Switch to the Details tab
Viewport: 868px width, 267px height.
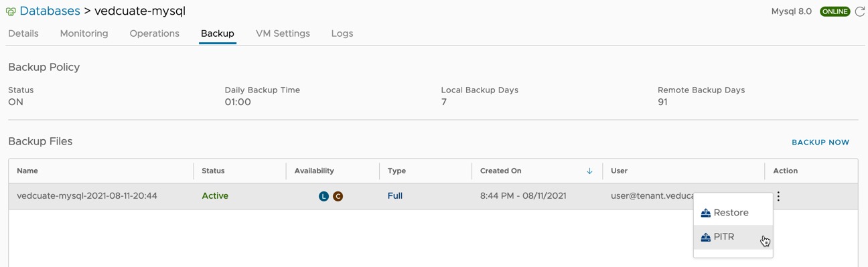tap(23, 33)
